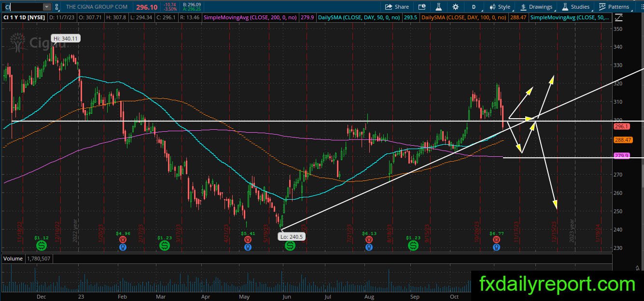
Task: Open the Style menu
Action: coord(500,7)
